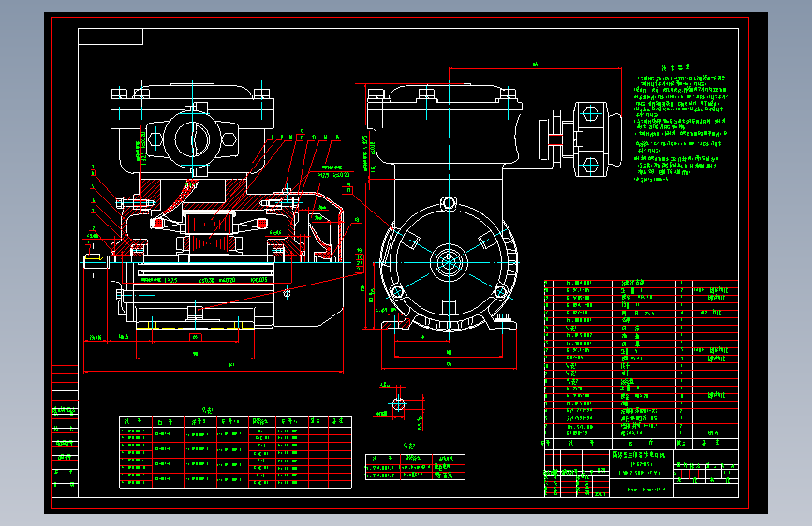Viewport: 812px width, 526px height.
Task: Click the small bolt hole detail view
Action: [x=398, y=403]
